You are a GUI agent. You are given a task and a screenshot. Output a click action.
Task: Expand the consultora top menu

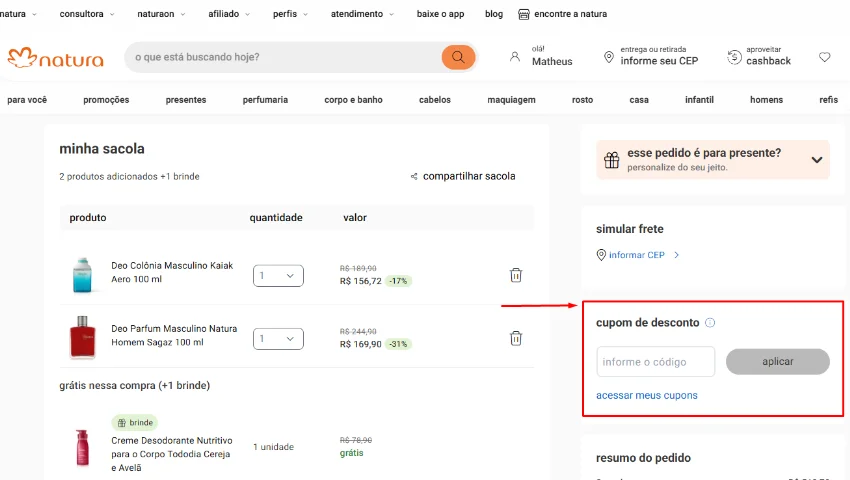87,14
